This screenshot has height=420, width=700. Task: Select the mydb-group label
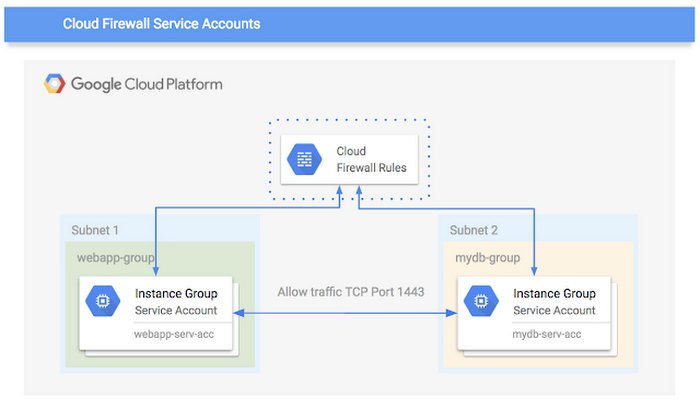click(488, 258)
